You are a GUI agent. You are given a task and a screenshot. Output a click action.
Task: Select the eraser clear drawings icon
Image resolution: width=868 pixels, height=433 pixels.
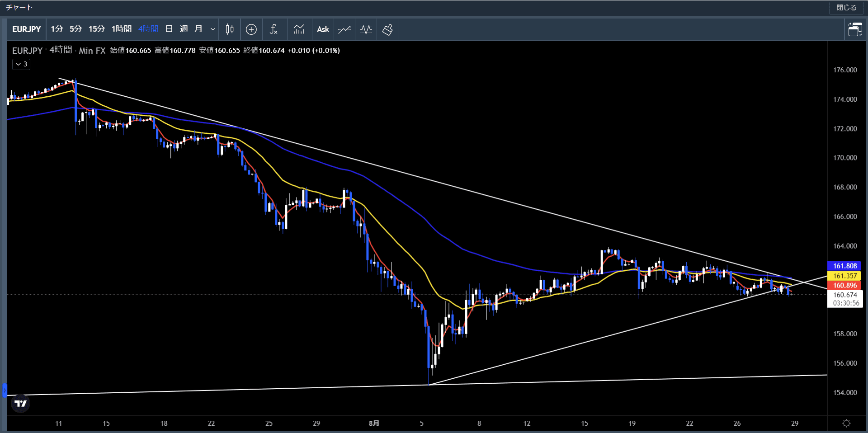pos(387,29)
